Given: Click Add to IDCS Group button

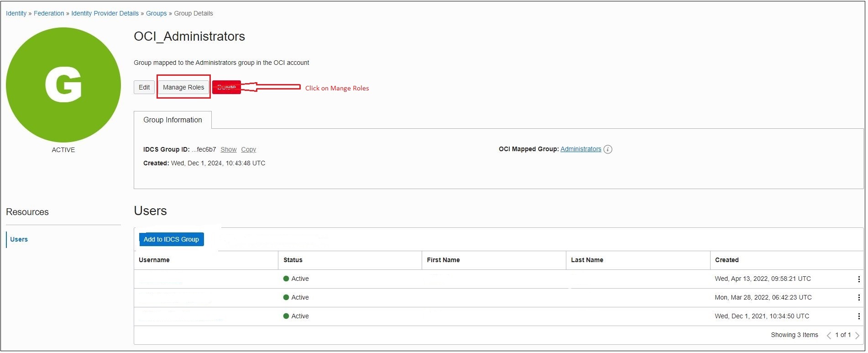Looking at the screenshot, I should (x=171, y=239).
